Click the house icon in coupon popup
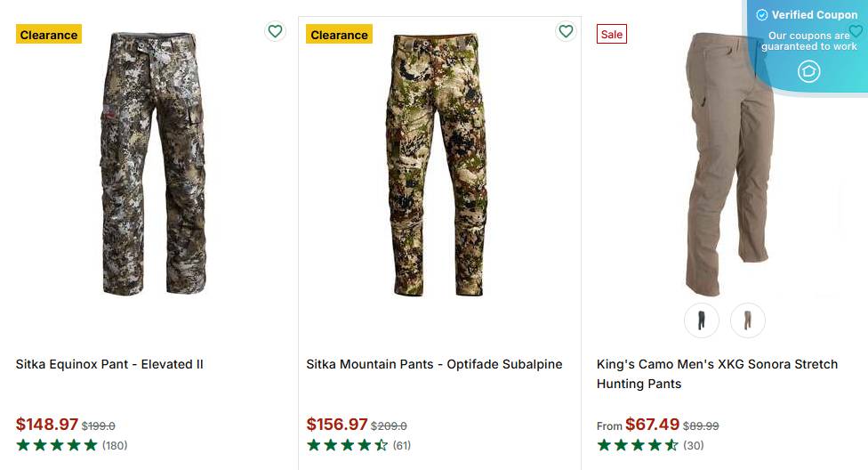This screenshot has width=868, height=470. tap(808, 71)
